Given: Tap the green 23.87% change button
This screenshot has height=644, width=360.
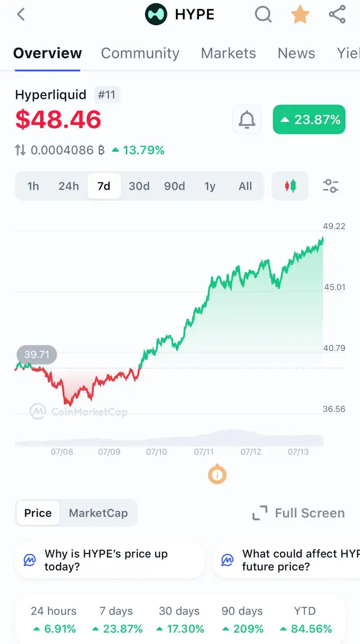Looking at the screenshot, I should pyautogui.click(x=309, y=119).
